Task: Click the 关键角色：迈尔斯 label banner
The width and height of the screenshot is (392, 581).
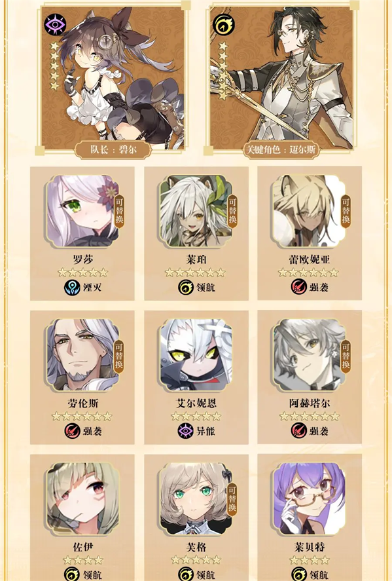Action: tap(281, 150)
